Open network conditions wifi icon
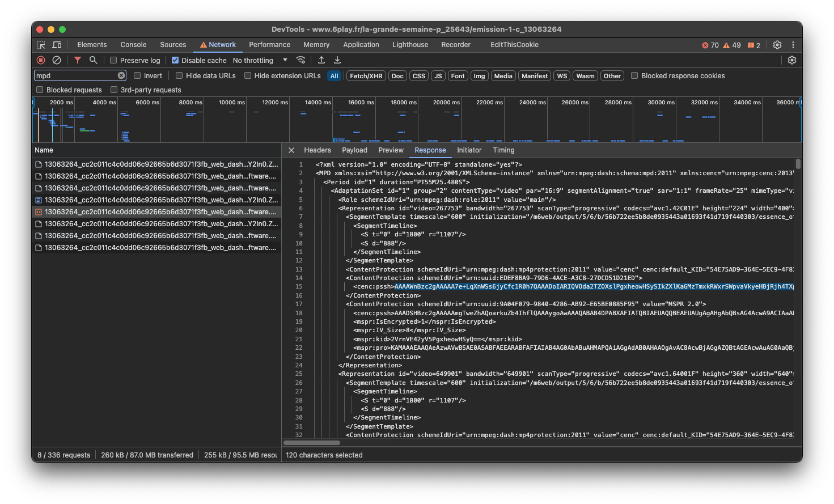Image resolution: width=834 pixels, height=504 pixels. (301, 60)
